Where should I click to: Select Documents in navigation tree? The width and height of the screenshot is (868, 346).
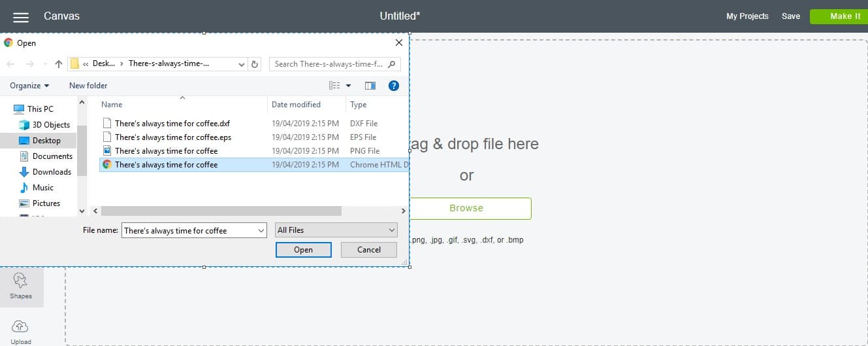coord(46,156)
